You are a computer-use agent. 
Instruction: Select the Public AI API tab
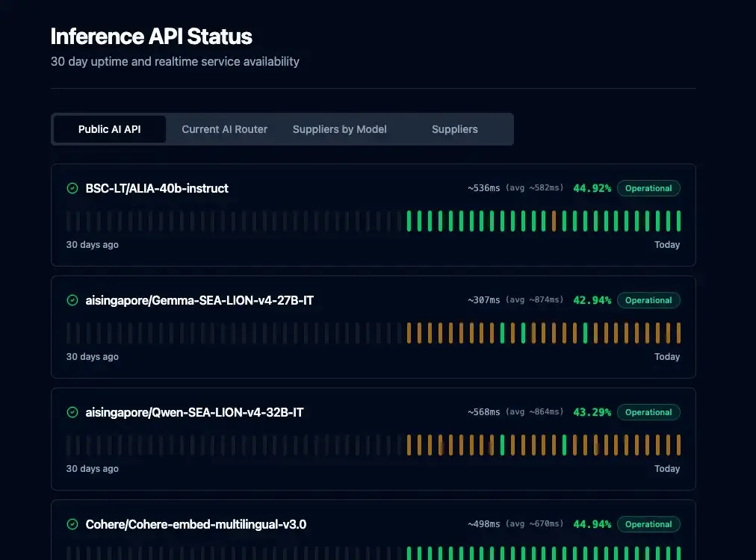[110, 129]
